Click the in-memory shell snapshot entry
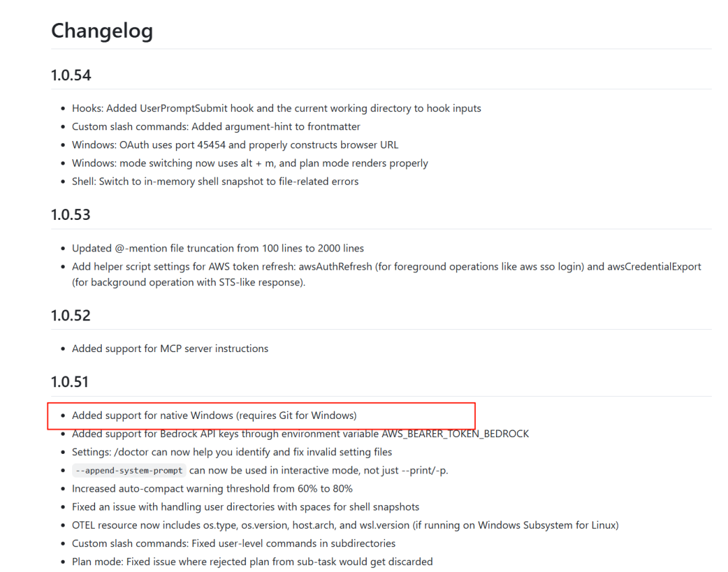The height and width of the screenshot is (572, 728). tap(215, 181)
